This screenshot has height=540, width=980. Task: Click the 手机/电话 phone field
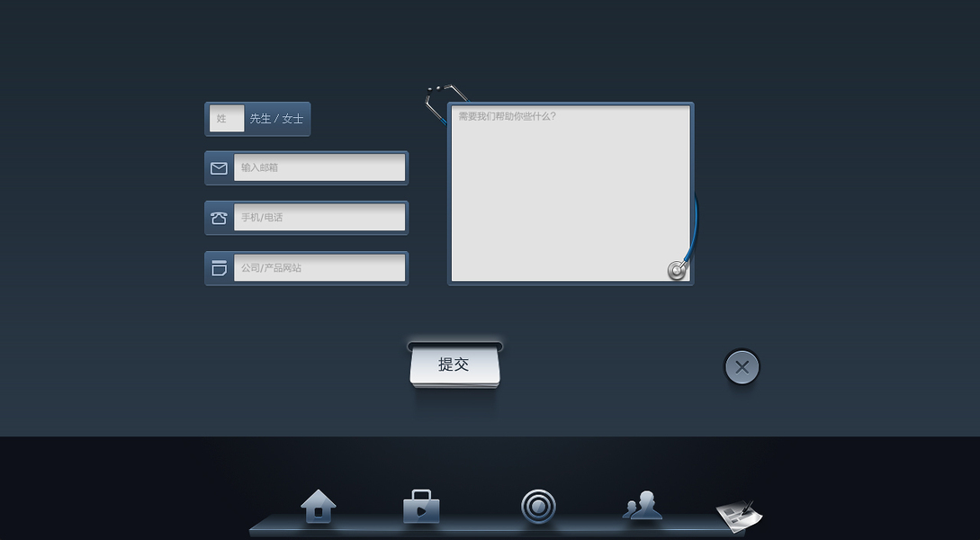pyautogui.click(x=319, y=218)
